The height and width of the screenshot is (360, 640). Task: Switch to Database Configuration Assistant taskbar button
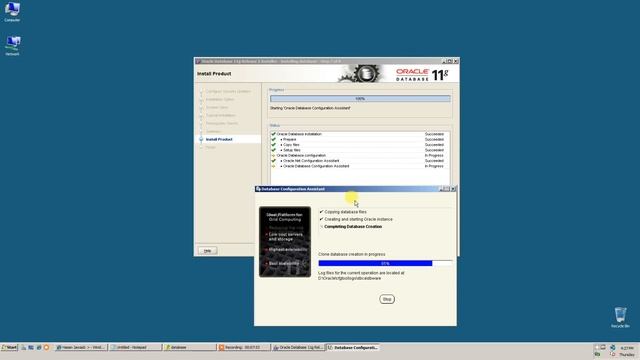point(353,347)
